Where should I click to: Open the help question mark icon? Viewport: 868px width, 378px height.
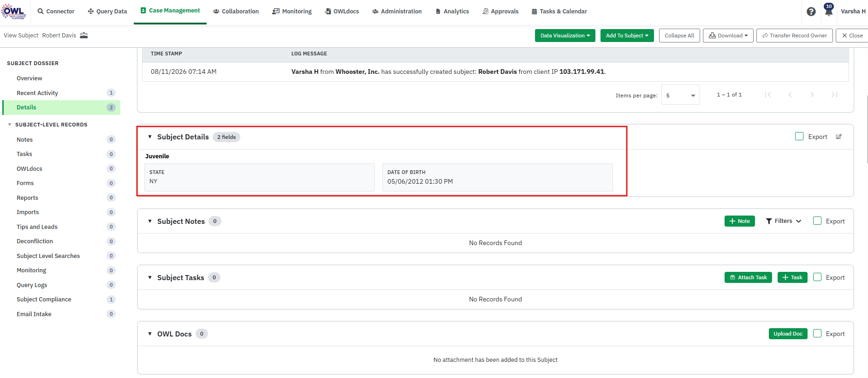coord(811,12)
